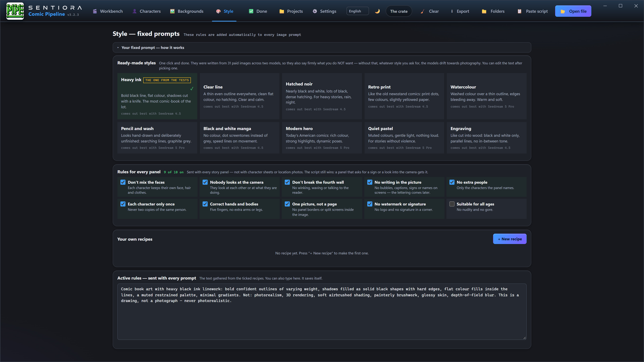The width and height of the screenshot is (644, 362).
Task: Click the Paste script clipboard icon
Action: (519, 11)
